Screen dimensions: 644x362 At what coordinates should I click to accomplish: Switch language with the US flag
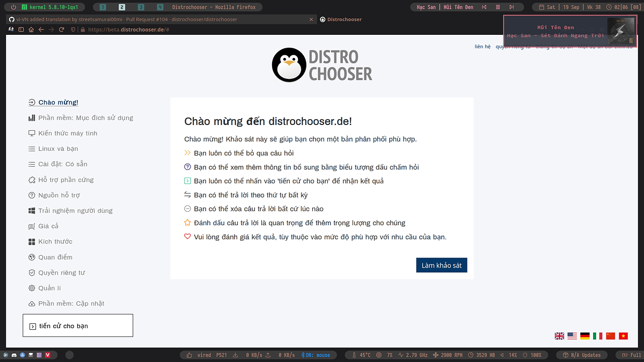(572, 336)
